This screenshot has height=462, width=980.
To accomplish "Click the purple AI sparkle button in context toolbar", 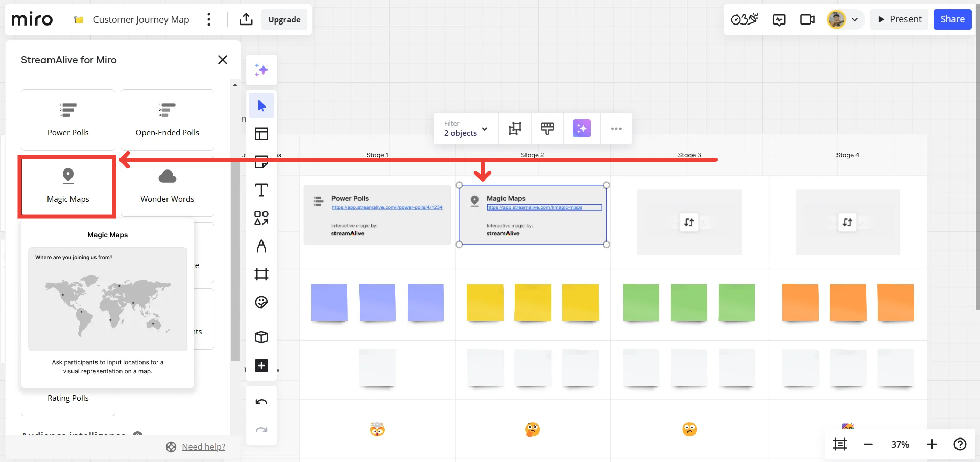I will point(582,129).
